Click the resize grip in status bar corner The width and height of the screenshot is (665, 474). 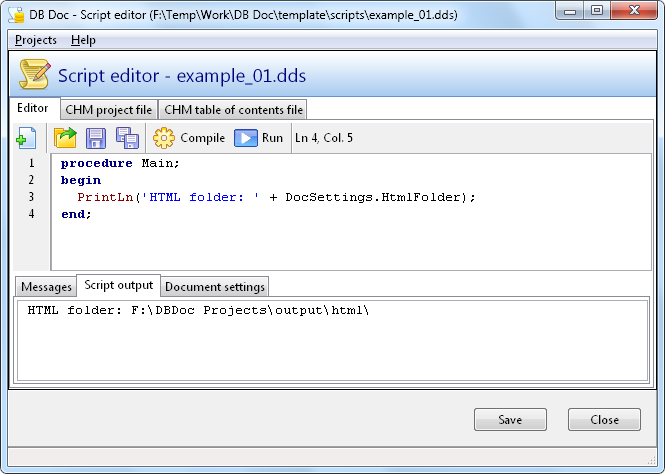[652, 460]
